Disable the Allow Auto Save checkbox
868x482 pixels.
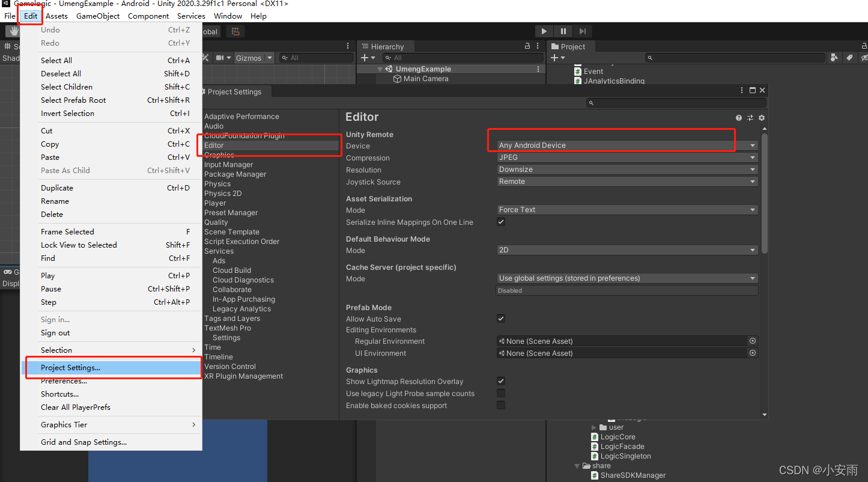coord(501,319)
